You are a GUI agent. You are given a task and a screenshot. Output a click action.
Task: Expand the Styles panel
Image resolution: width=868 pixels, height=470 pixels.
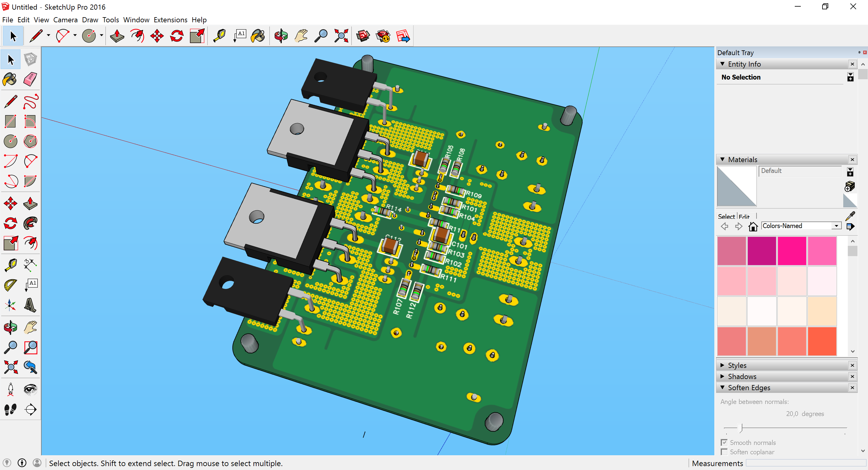(722, 365)
